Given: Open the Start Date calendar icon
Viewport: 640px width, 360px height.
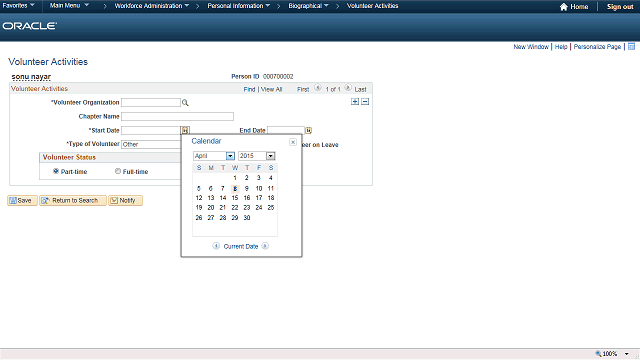Looking at the screenshot, I should click(x=185, y=130).
